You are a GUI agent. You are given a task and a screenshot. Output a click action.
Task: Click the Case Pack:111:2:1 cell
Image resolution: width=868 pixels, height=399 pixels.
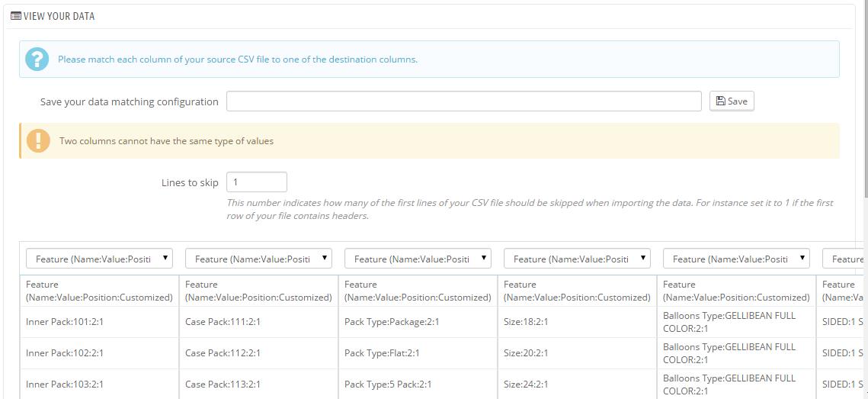tap(223, 322)
